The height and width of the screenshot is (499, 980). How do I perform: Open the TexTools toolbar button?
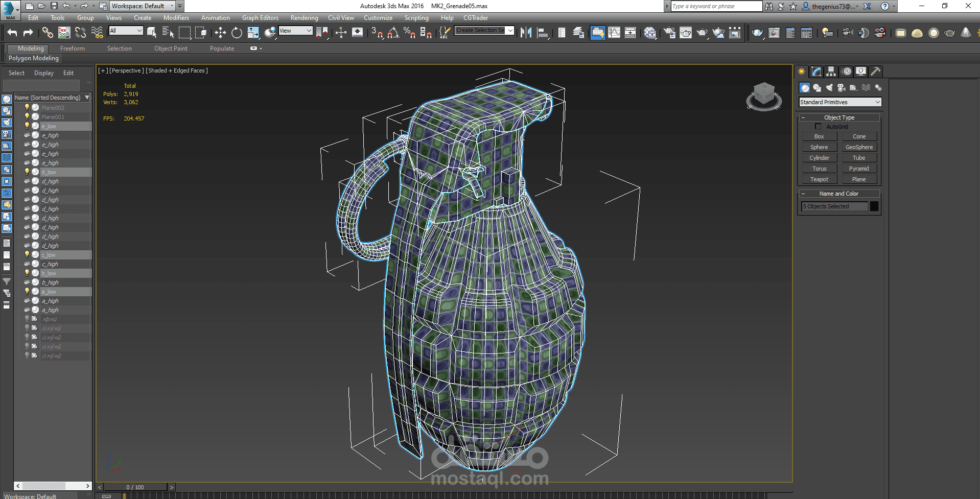click(64, 33)
